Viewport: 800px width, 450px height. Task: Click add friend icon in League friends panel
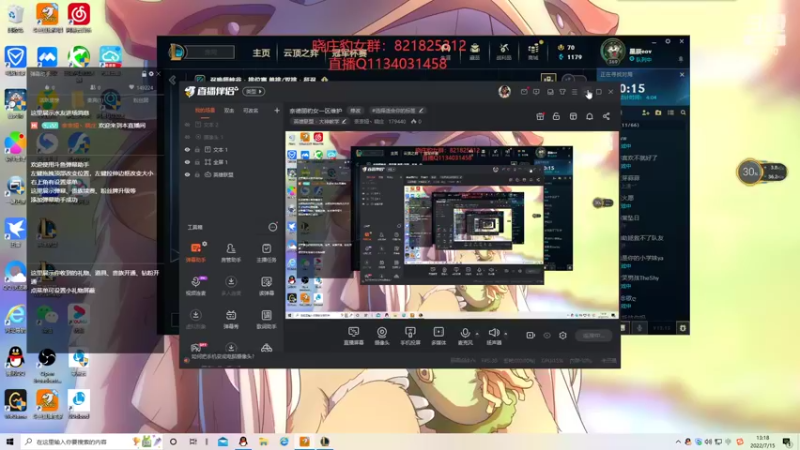pos(646,112)
